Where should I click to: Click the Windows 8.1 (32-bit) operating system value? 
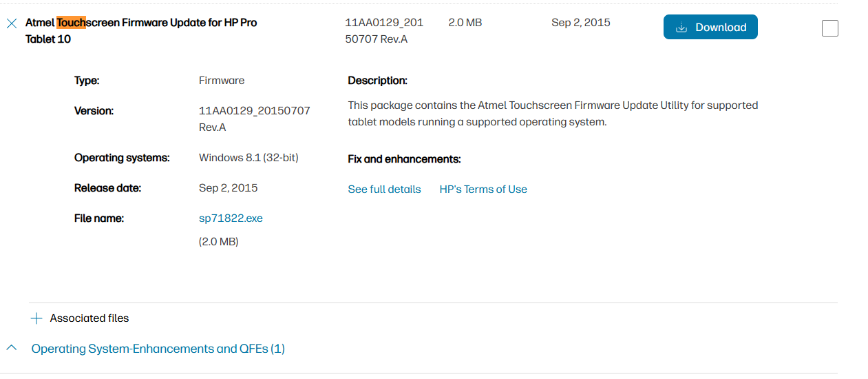pyautogui.click(x=248, y=158)
